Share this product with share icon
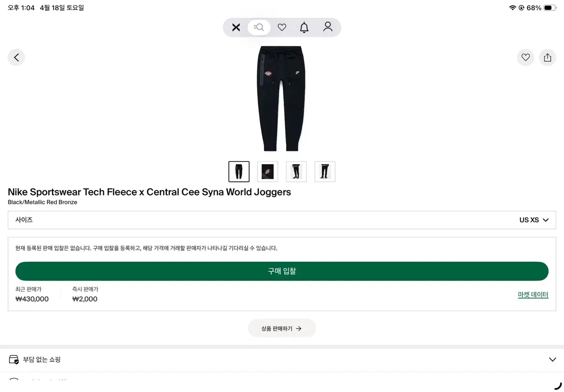The image size is (564, 392). [548, 57]
